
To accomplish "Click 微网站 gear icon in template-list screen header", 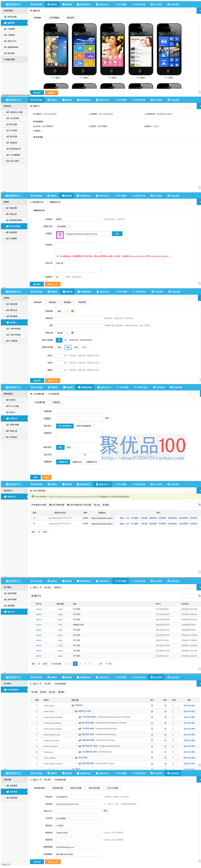I will [x=49, y=4].
